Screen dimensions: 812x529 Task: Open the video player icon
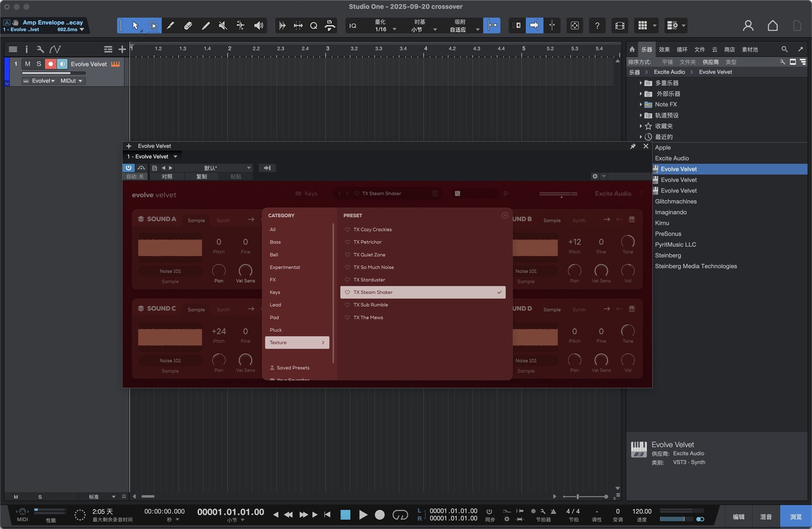(620, 26)
